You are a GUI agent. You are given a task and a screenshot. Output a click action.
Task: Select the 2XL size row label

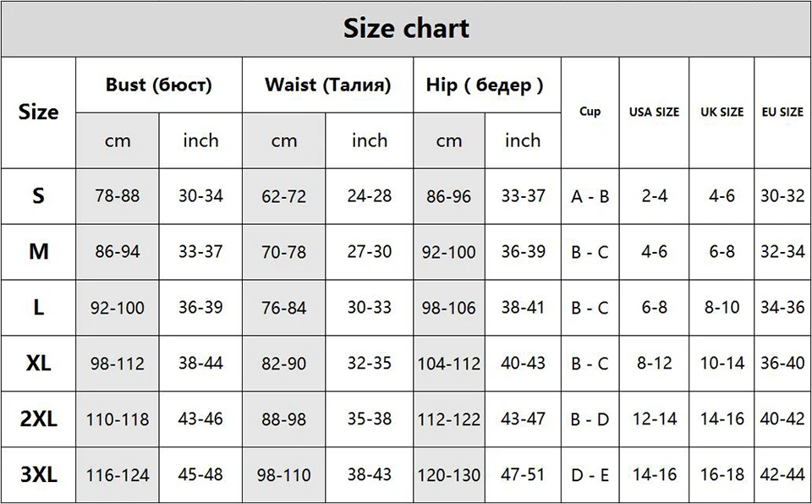click(39, 419)
